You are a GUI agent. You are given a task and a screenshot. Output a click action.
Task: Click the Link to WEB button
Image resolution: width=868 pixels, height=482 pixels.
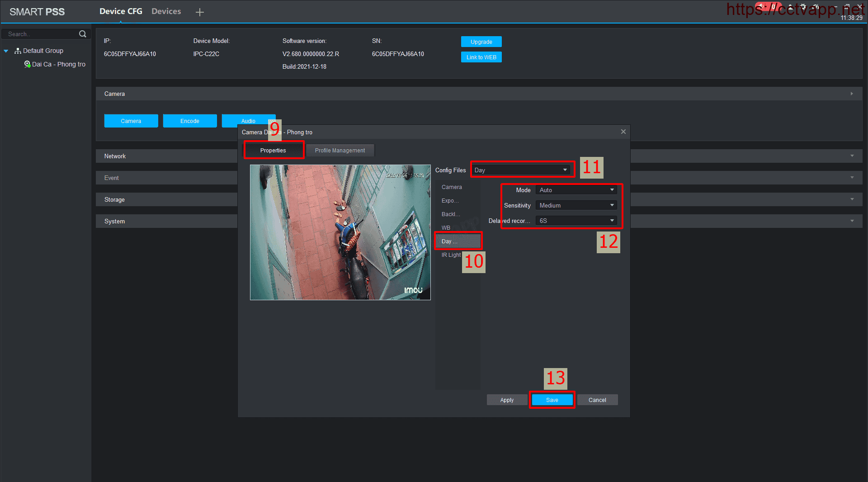coord(481,57)
